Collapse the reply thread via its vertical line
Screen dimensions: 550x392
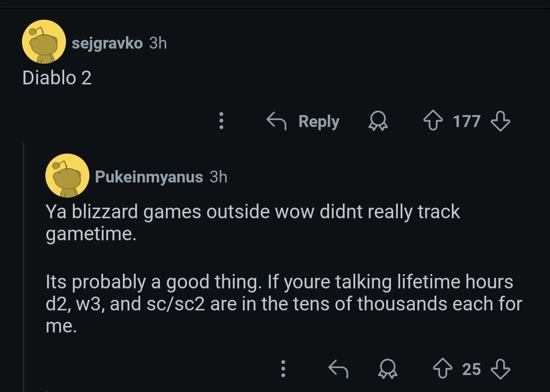pyautogui.click(x=23, y=266)
